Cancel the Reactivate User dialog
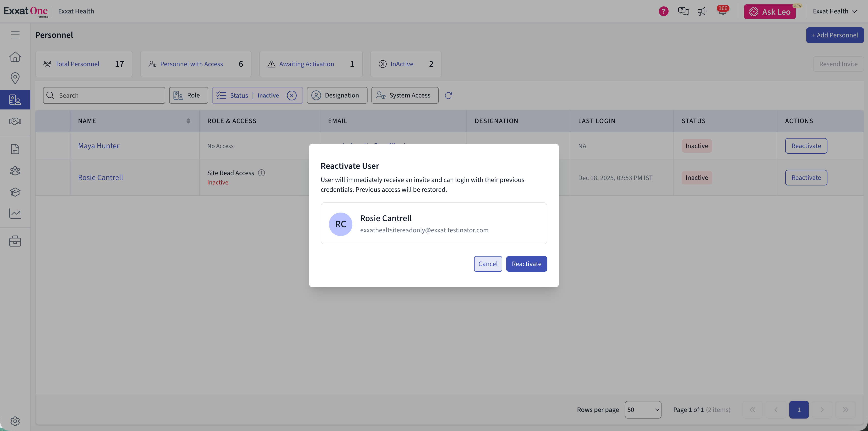 [488, 264]
